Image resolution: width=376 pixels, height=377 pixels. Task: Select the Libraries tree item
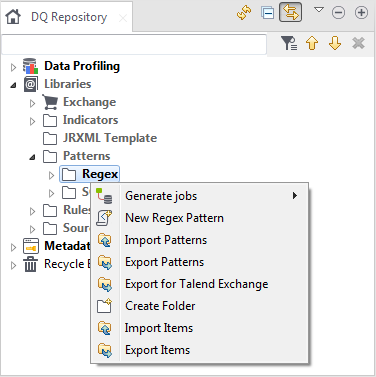click(x=68, y=84)
